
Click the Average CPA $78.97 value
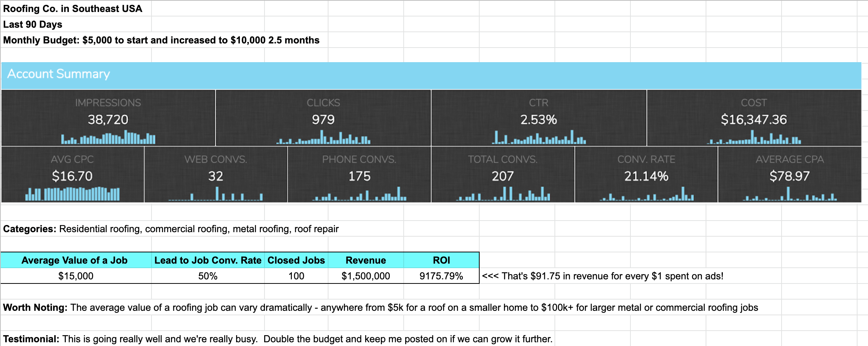[789, 176]
